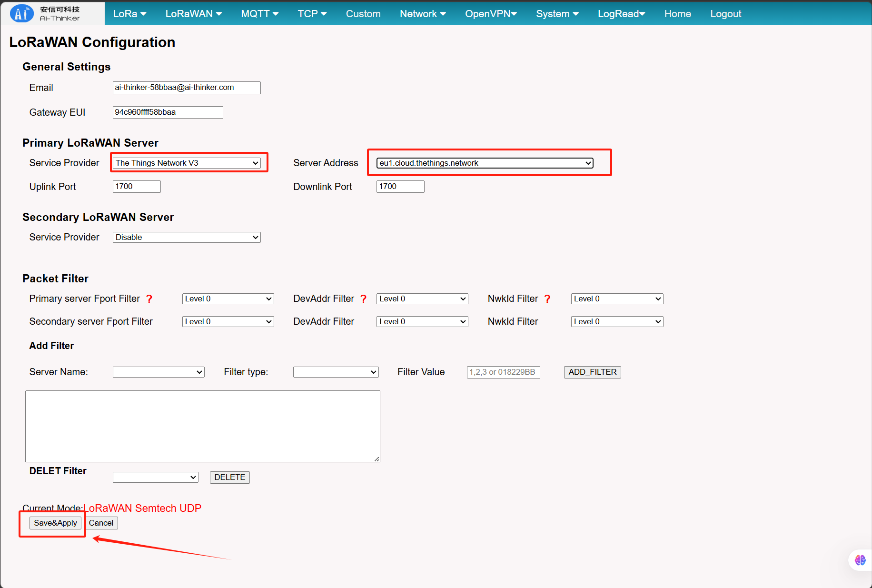Screen dimensions: 872x588
Task: Open the Primary Service Provider dropdown
Action: (187, 163)
